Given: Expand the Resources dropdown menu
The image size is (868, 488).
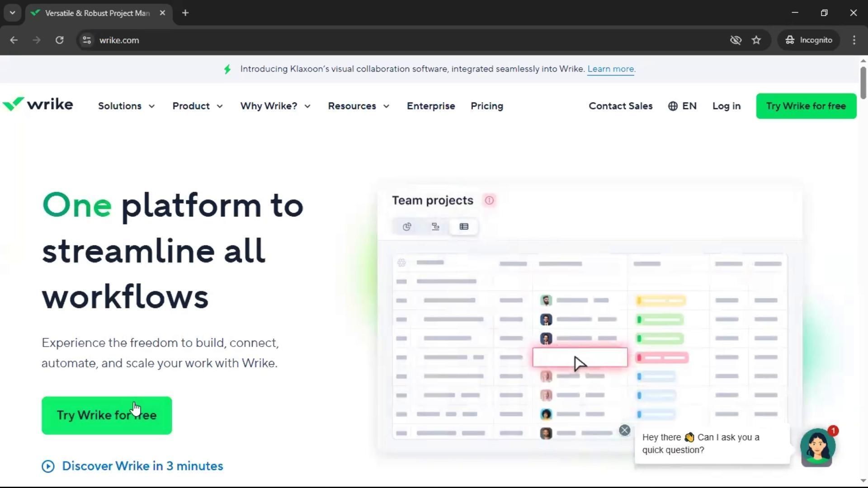Looking at the screenshot, I should (x=359, y=106).
